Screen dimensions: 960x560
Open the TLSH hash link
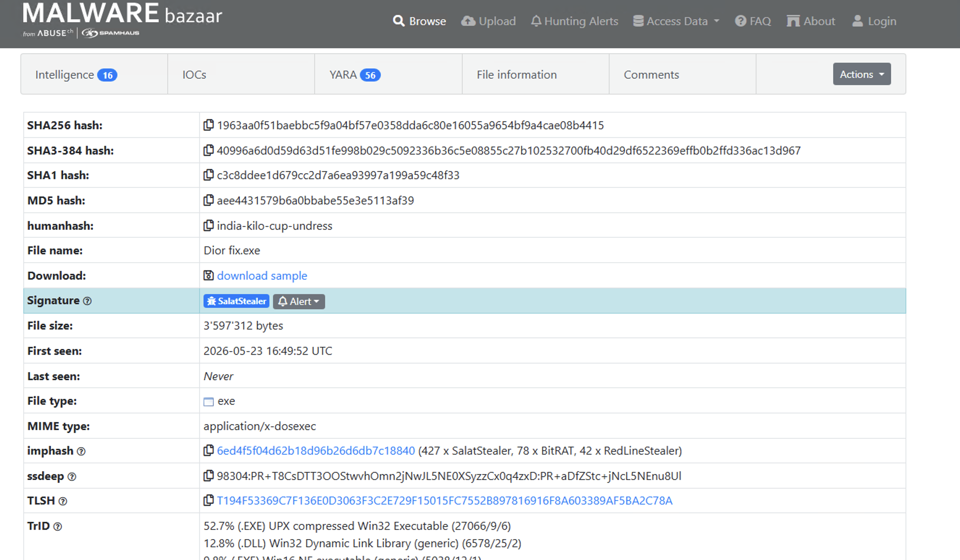pos(445,501)
